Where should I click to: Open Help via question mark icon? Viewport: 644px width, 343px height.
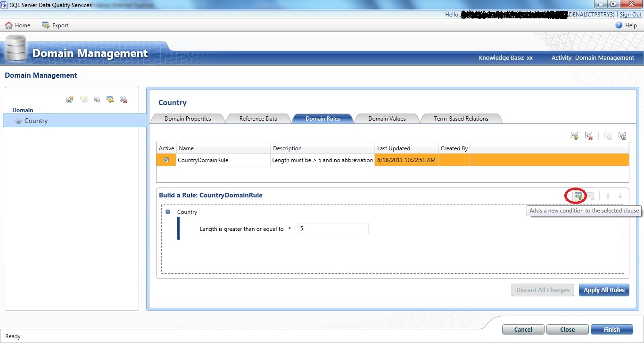click(619, 25)
